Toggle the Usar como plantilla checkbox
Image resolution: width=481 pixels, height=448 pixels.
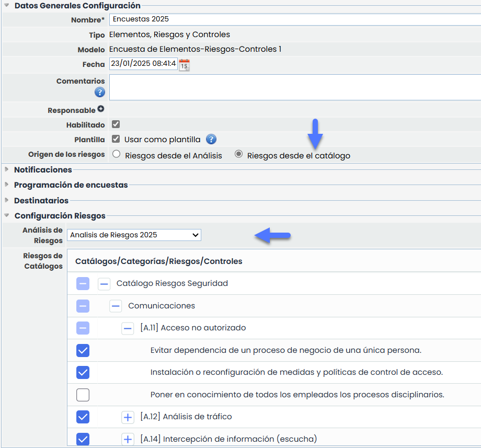pos(116,140)
